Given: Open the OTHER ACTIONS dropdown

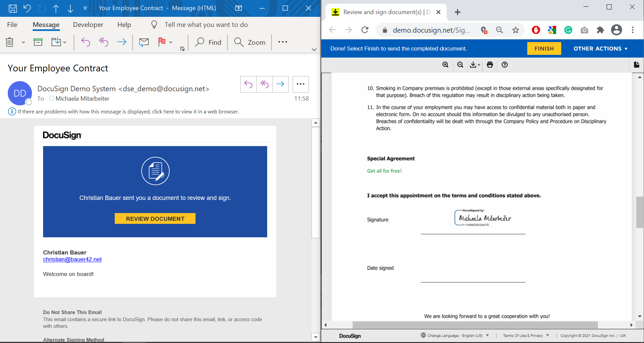Looking at the screenshot, I should point(601,48).
